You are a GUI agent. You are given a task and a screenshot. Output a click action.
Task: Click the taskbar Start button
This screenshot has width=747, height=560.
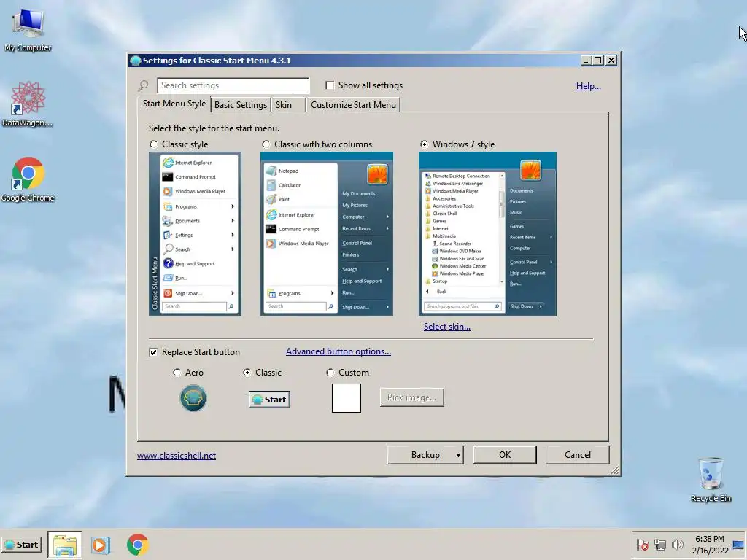point(21,544)
